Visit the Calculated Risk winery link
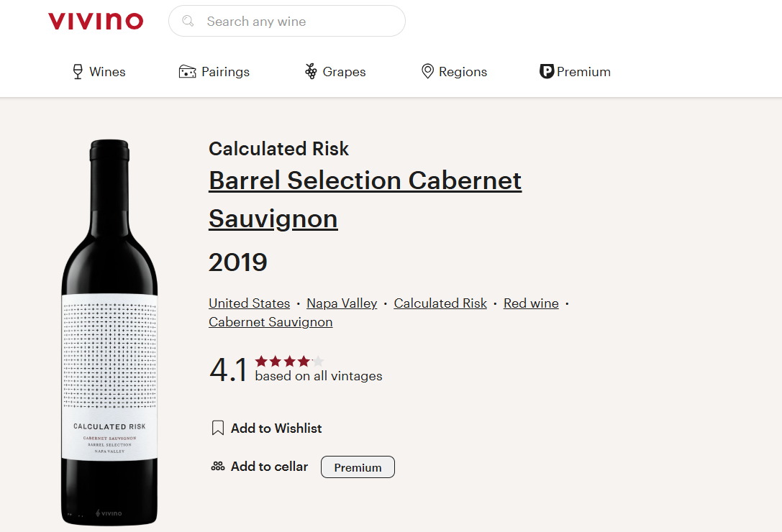Screen dimensions: 782x532 point(440,303)
